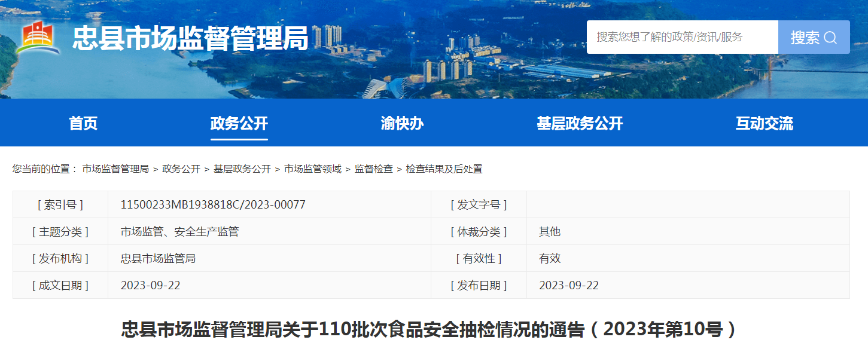Click the 忠县市场监管局 value cell
Screen dimensions: 868x352
tap(269, 258)
